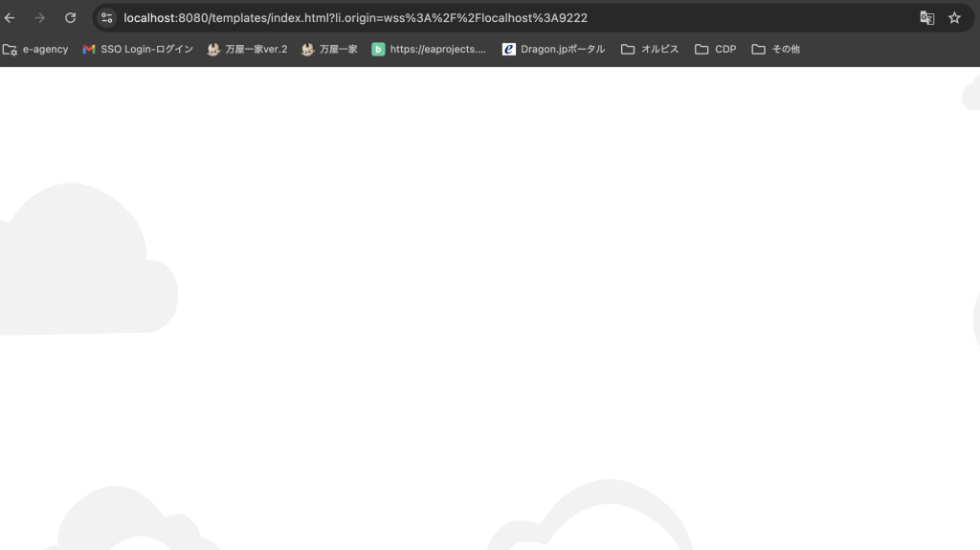Click the Google Translate icon
This screenshot has width=980, height=550.
(x=926, y=17)
